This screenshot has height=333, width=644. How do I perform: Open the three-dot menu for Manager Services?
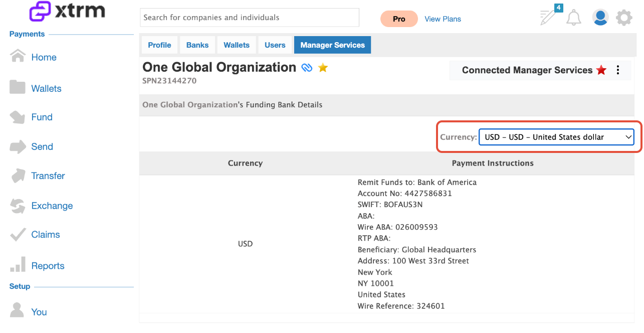[x=618, y=70]
